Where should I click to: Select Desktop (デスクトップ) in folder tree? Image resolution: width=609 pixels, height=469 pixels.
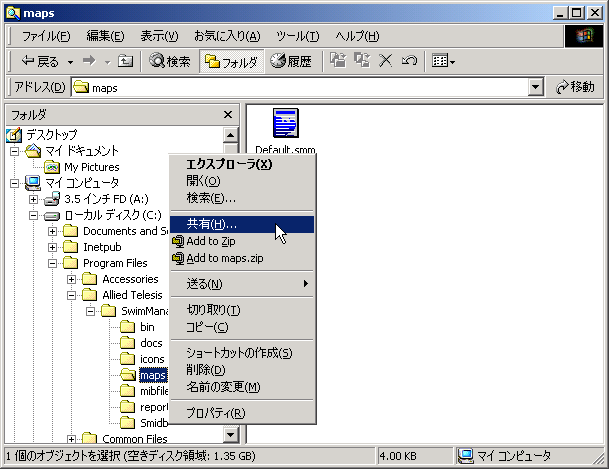(x=51, y=135)
